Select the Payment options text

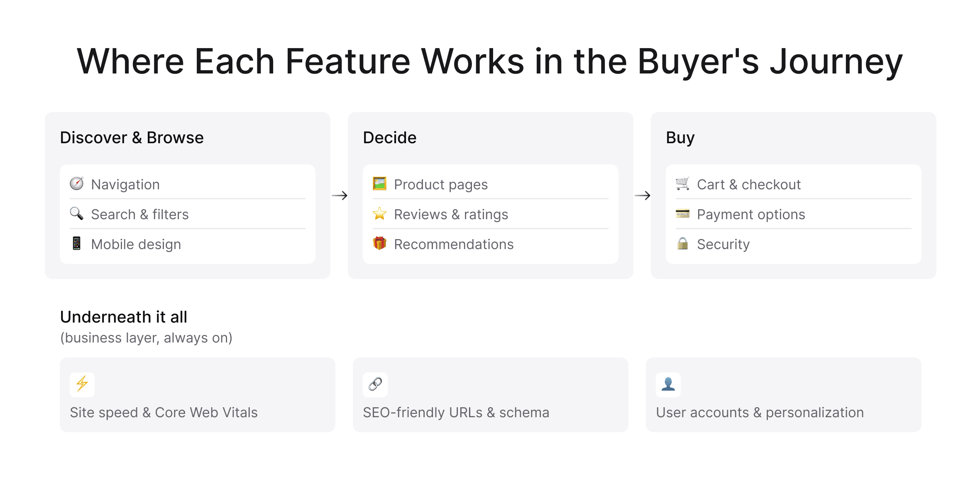coord(751,214)
